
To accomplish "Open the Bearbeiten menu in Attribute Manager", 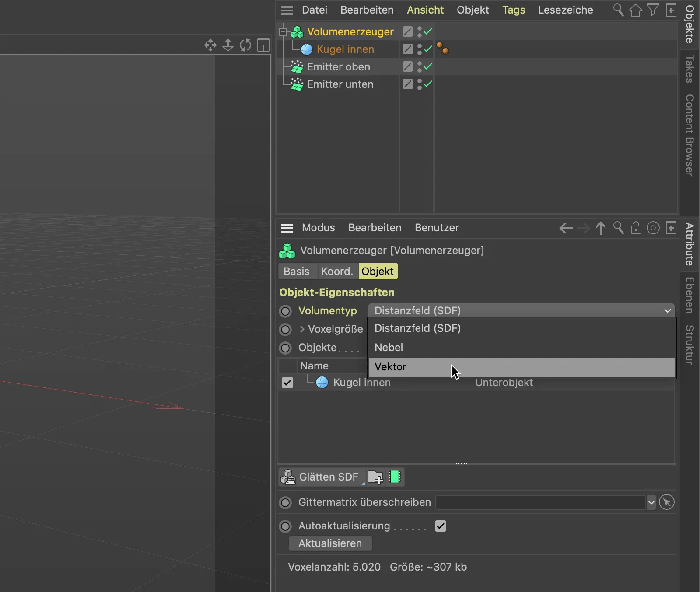I will (374, 228).
